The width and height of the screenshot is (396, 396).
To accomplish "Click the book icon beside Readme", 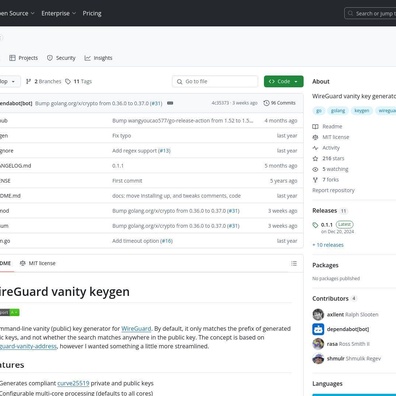I will click(315, 127).
